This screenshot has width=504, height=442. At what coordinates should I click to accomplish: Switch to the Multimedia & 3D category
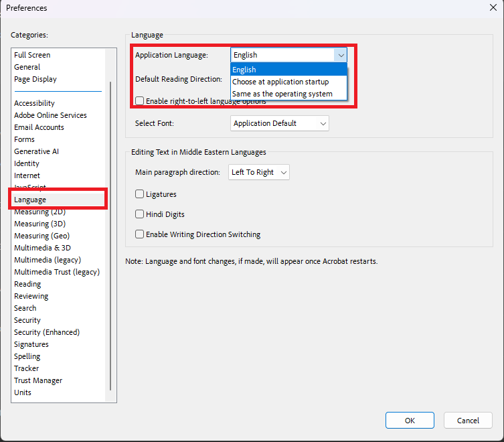[x=42, y=248]
